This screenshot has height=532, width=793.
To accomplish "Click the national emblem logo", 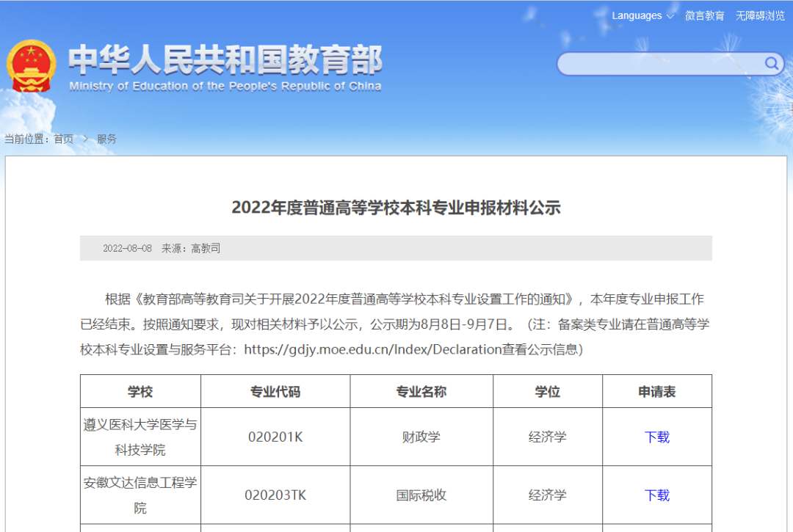I will tap(31, 66).
